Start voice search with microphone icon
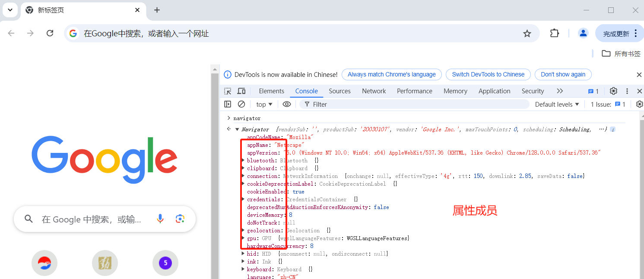The image size is (644, 279). click(x=160, y=219)
